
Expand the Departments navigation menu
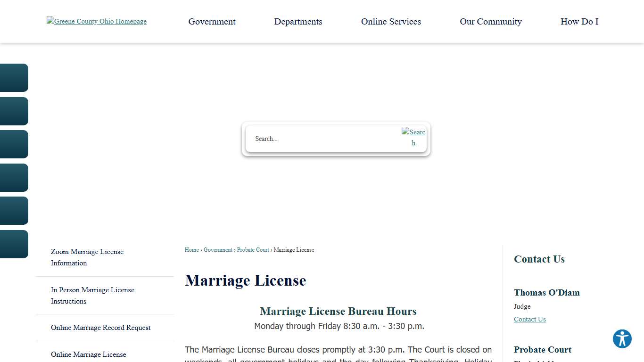(x=298, y=21)
